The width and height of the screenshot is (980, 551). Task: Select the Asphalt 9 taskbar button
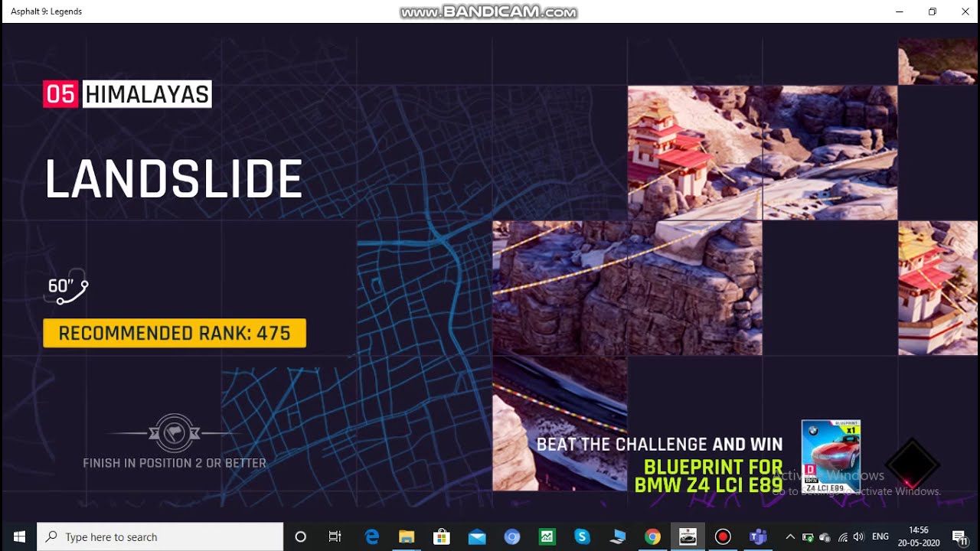pos(688,536)
